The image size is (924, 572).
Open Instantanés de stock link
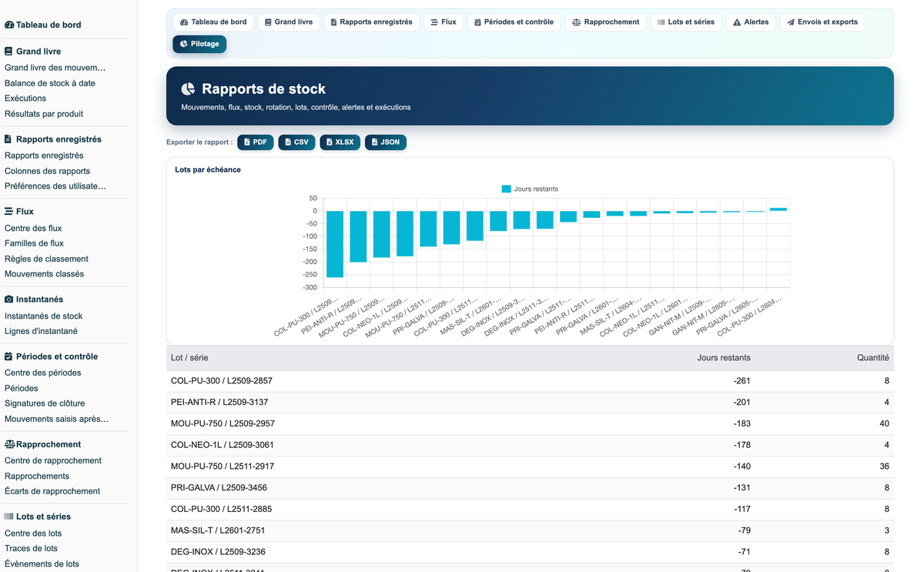(x=43, y=316)
